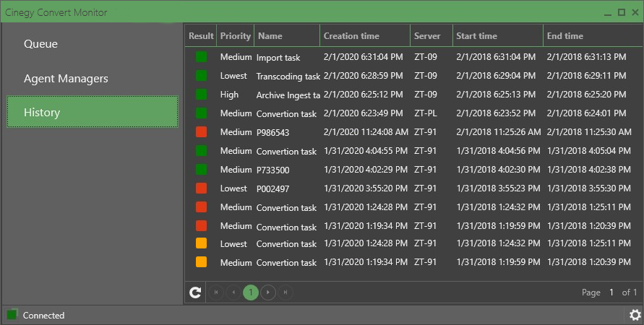Click the 'High' priority cell
Viewport: 644px width, 325px height.
[x=229, y=95]
